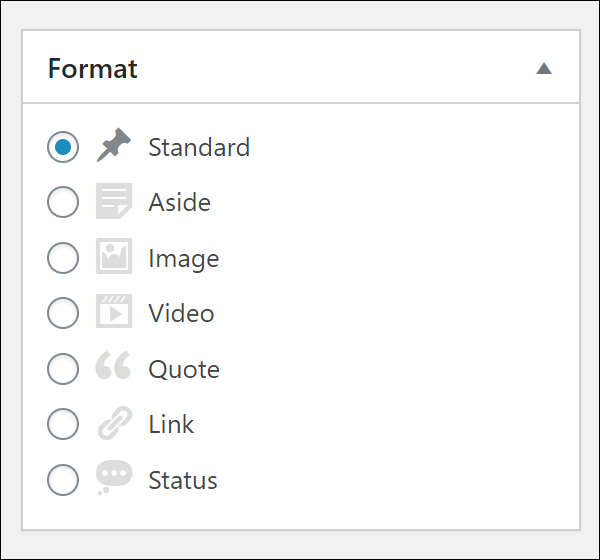Pick the Link format radio button
Screen dimensions: 600x560
click(63, 424)
